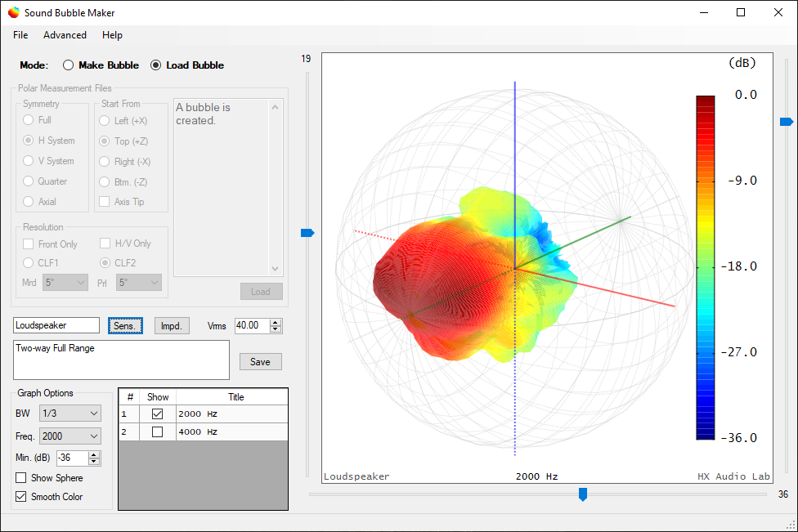Click the 2000 Hz label under the plot
This screenshot has width=798, height=532.
536,476
